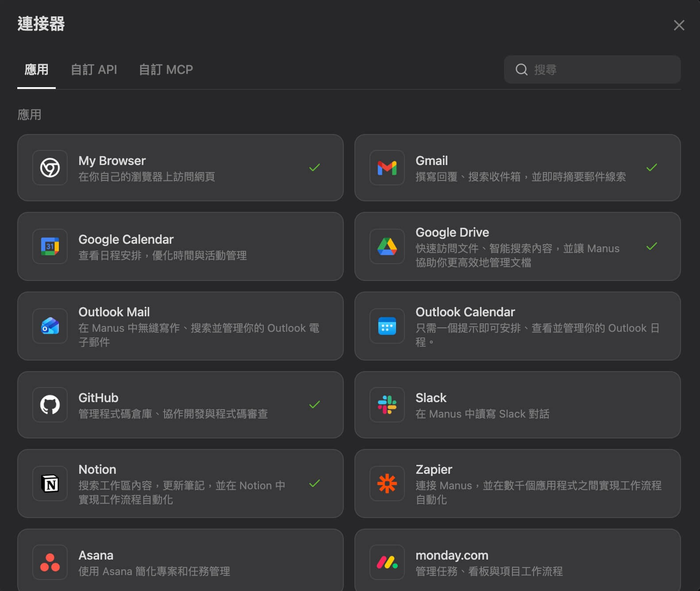Image resolution: width=700 pixels, height=591 pixels.
Task: Click the Outlook Mail icon
Action: [50, 326]
